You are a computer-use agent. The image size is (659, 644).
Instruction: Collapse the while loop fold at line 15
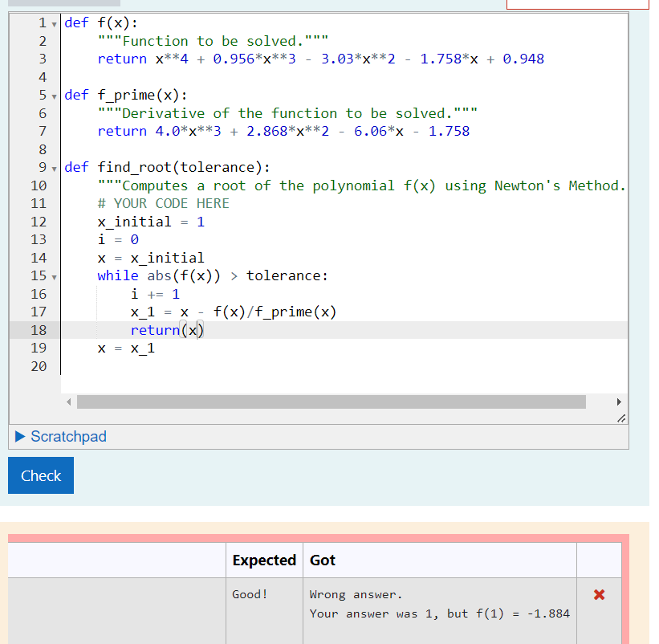pyautogui.click(x=55, y=278)
